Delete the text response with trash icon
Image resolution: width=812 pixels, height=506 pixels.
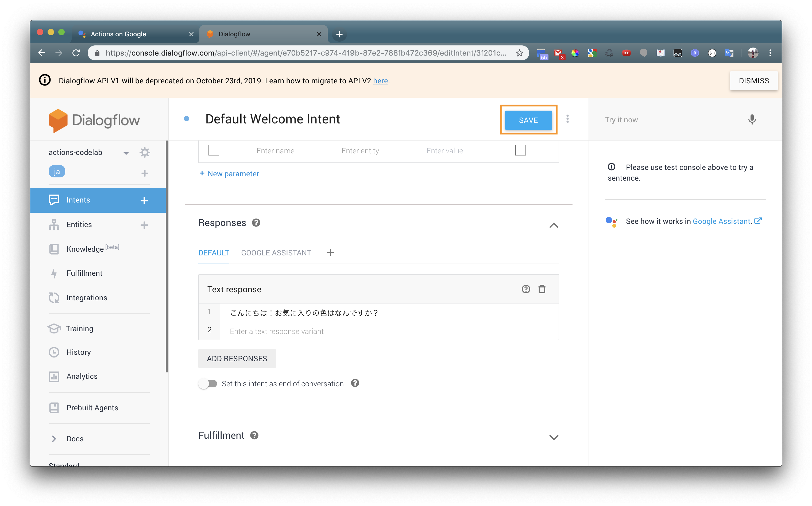point(542,289)
